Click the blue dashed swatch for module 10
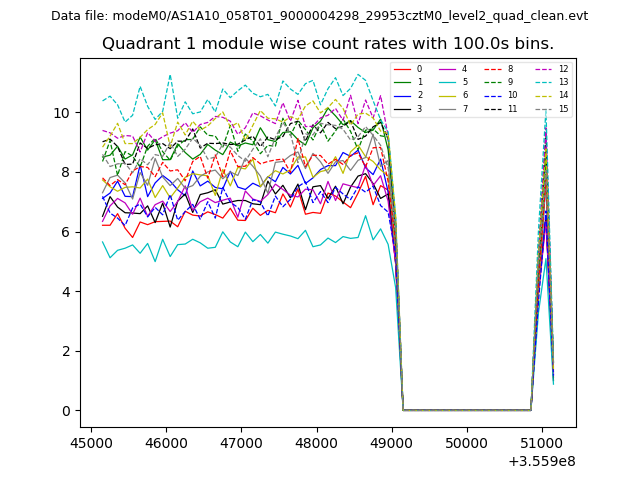Viewport: 640px width, 480px height. click(x=493, y=95)
